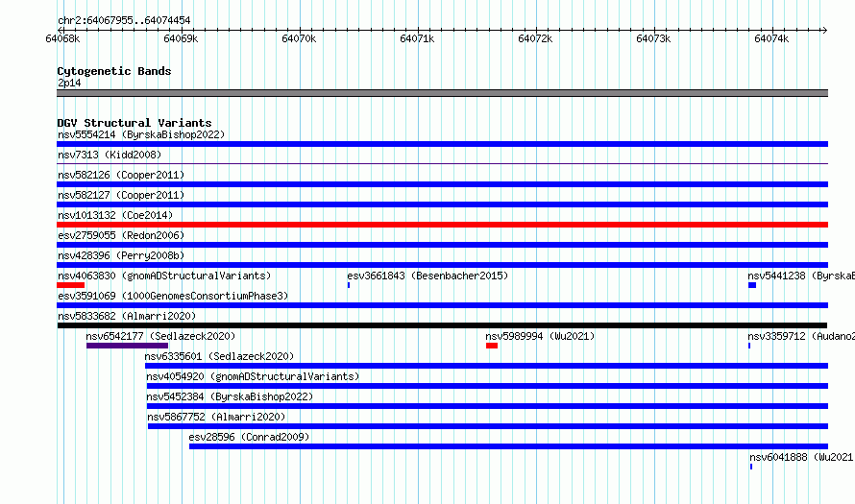855x504 pixels.
Task: Open esv3591069 (1000GenomesConsortiumPhase3) variant
Action: [173, 296]
